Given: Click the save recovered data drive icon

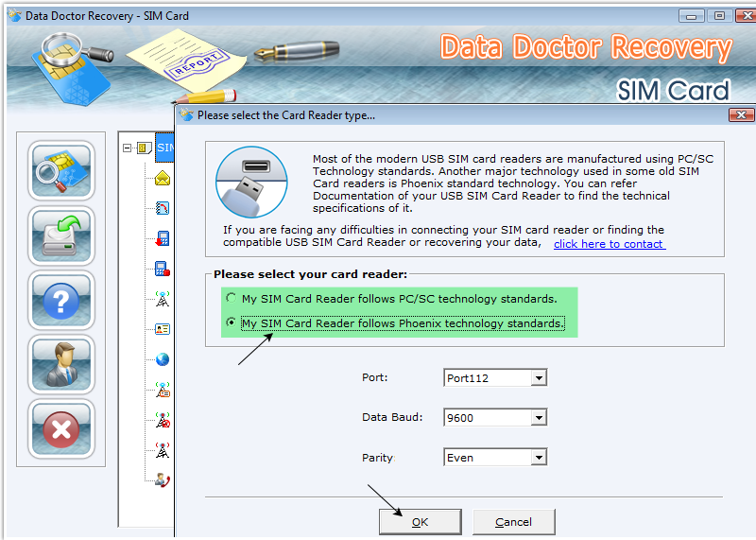Looking at the screenshot, I should (61, 235).
